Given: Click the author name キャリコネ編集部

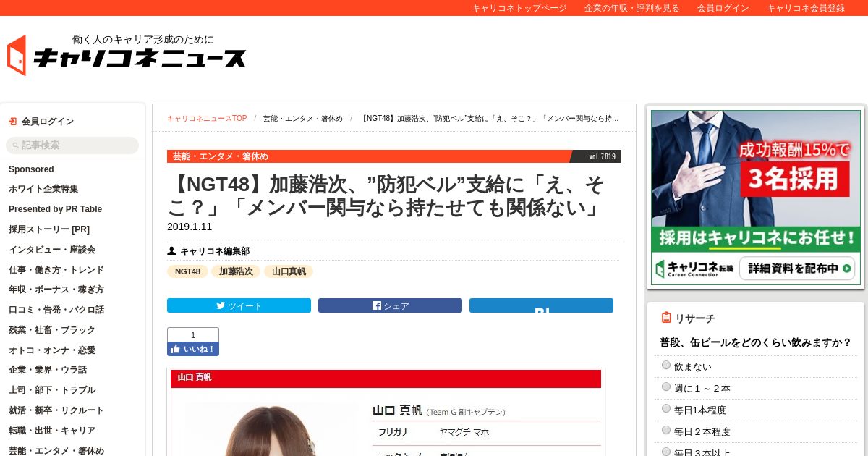Looking at the screenshot, I should pos(215,251).
